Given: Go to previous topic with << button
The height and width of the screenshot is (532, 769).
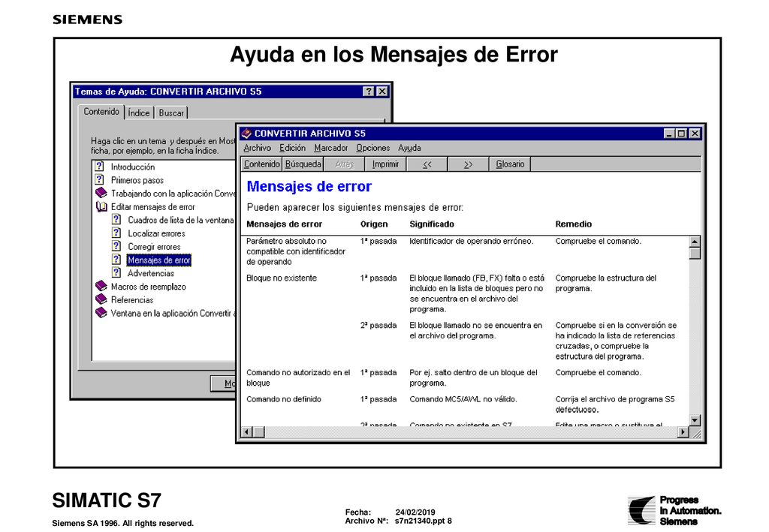Looking at the screenshot, I should (427, 164).
